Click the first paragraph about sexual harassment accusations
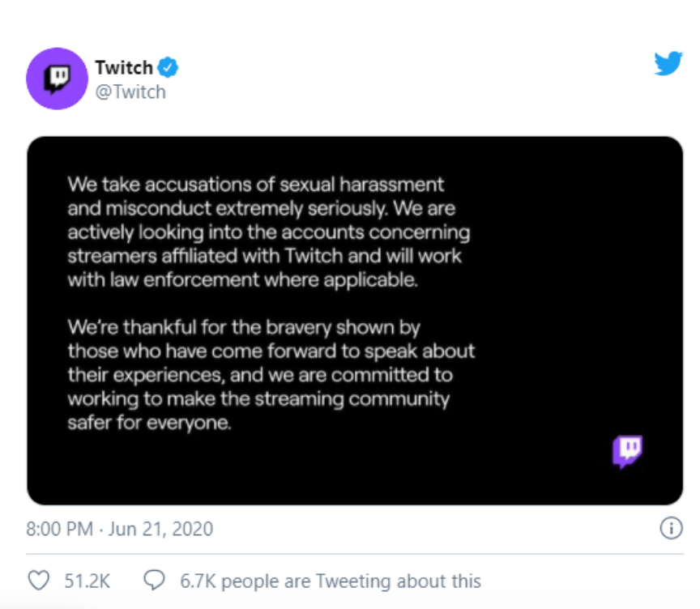The image size is (700, 609). click(x=269, y=232)
